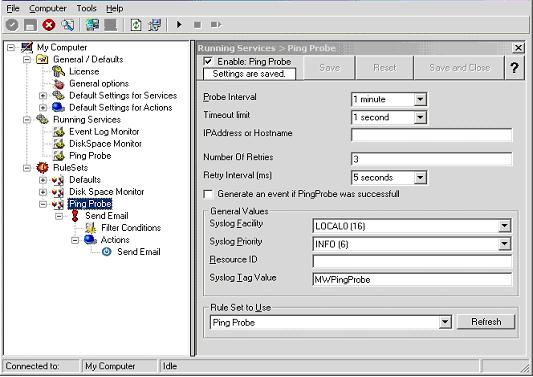
Task: Click the DiskSpace Monitor service icon
Action: (59, 144)
